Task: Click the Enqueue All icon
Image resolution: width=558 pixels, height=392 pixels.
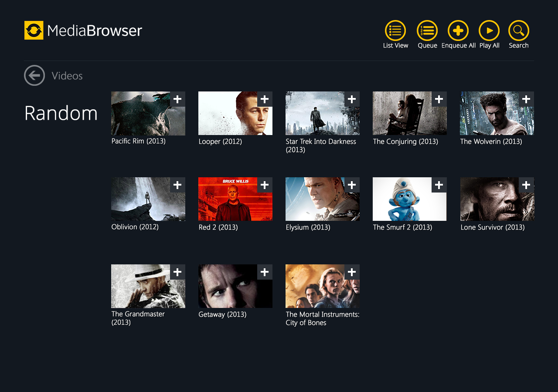Action: coord(458,30)
